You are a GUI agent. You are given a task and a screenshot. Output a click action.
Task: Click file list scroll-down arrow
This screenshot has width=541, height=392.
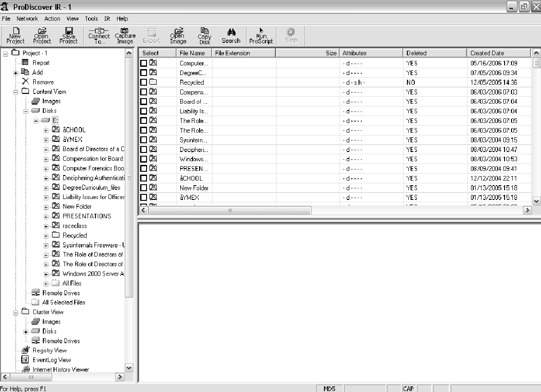[536, 201]
